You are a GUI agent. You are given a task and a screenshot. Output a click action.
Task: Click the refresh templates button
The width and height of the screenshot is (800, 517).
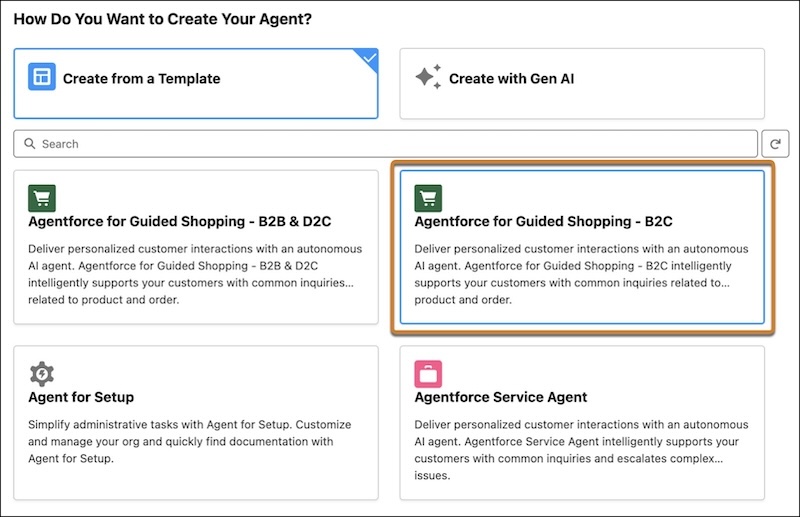775,144
